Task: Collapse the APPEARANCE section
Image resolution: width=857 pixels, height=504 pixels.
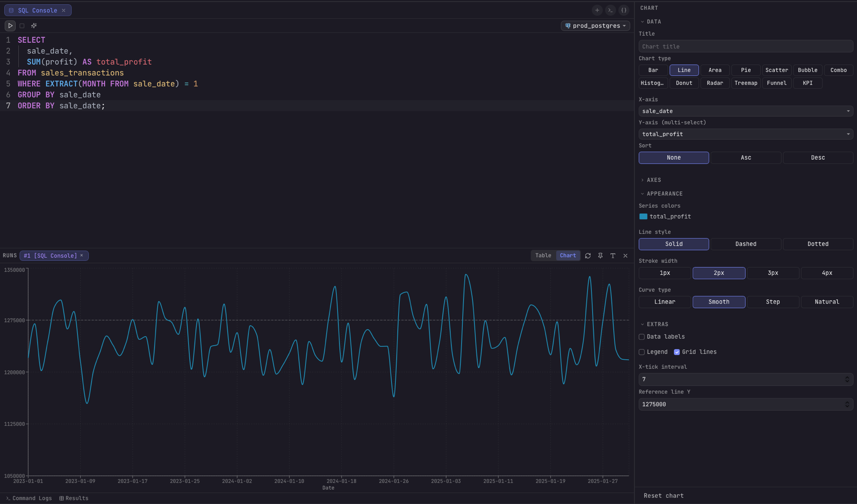Action: point(662,194)
